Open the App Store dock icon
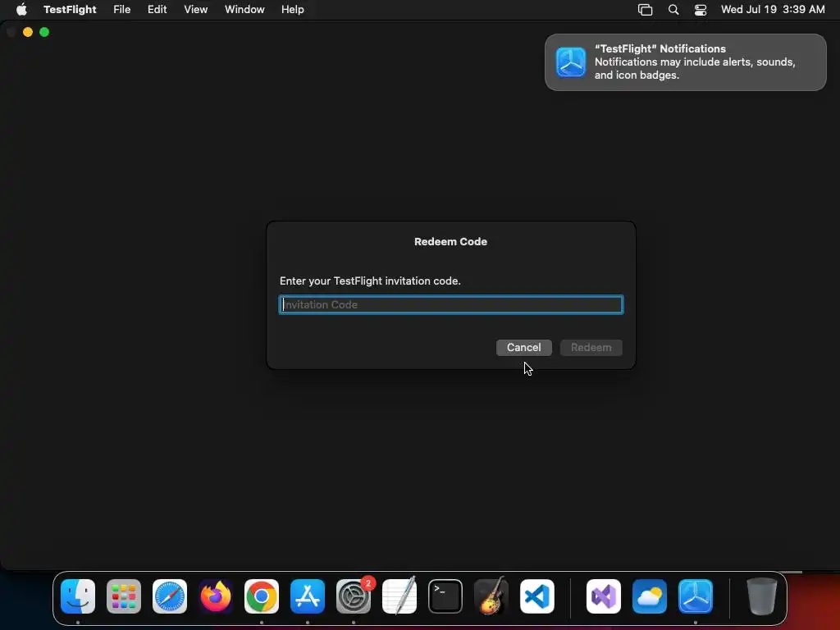Image resolution: width=840 pixels, height=630 pixels. [x=308, y=596]
